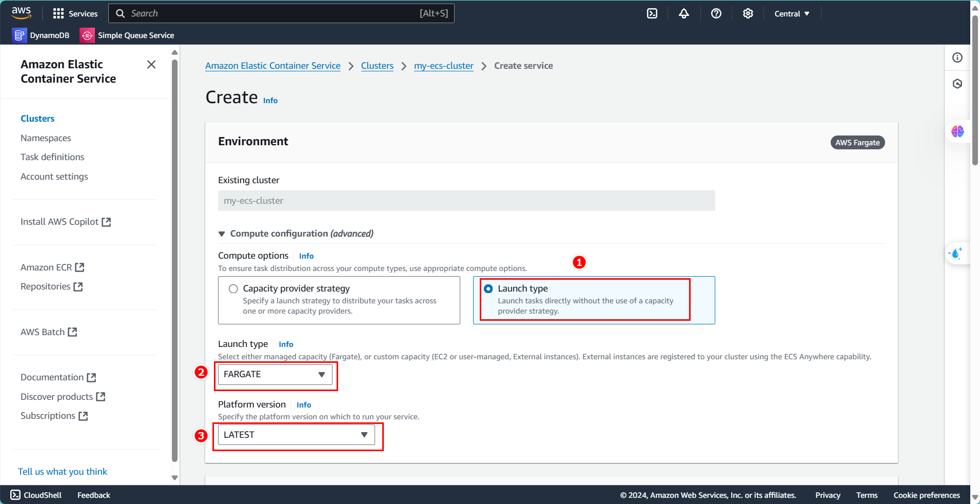Open Cookie preferences in footer

pos(927,495)
